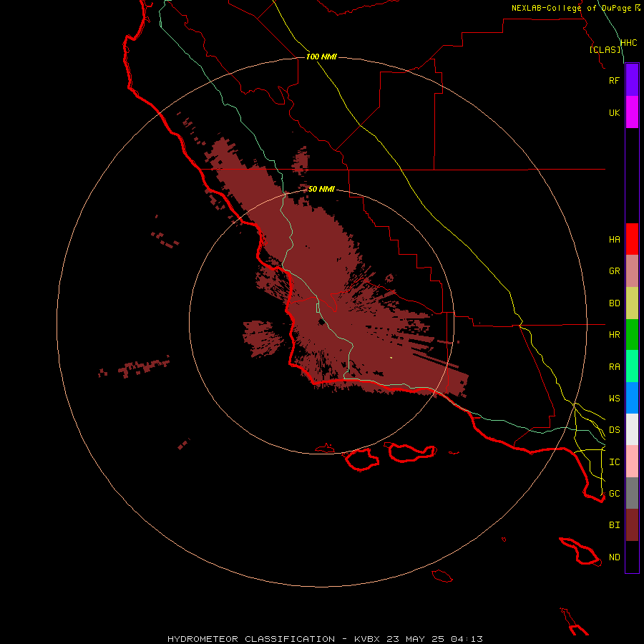The width and height of the screenshot is (644, 644).
Task: Pick the RA light-green legend swatch
Action: (632, 366)
